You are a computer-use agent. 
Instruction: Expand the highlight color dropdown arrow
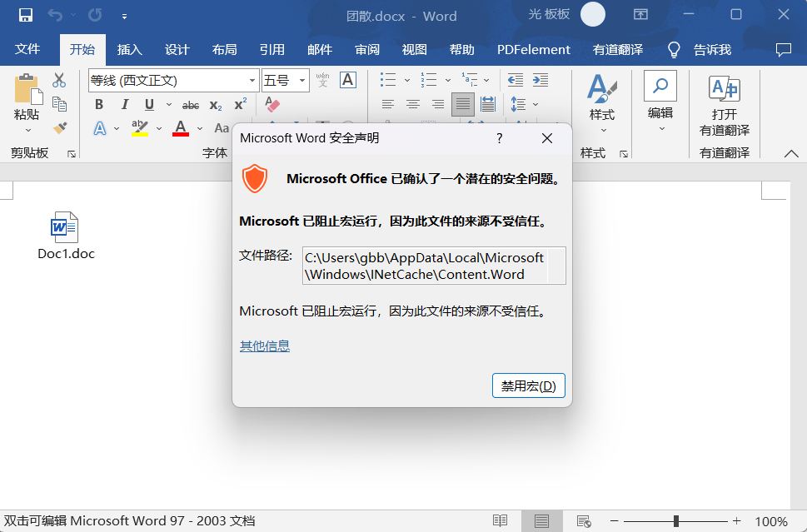pos(159,128)
